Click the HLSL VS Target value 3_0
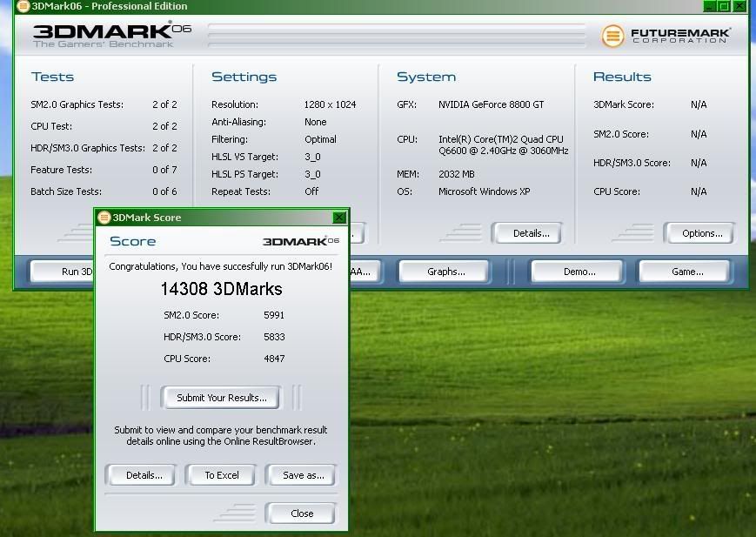 coord(312,157)
